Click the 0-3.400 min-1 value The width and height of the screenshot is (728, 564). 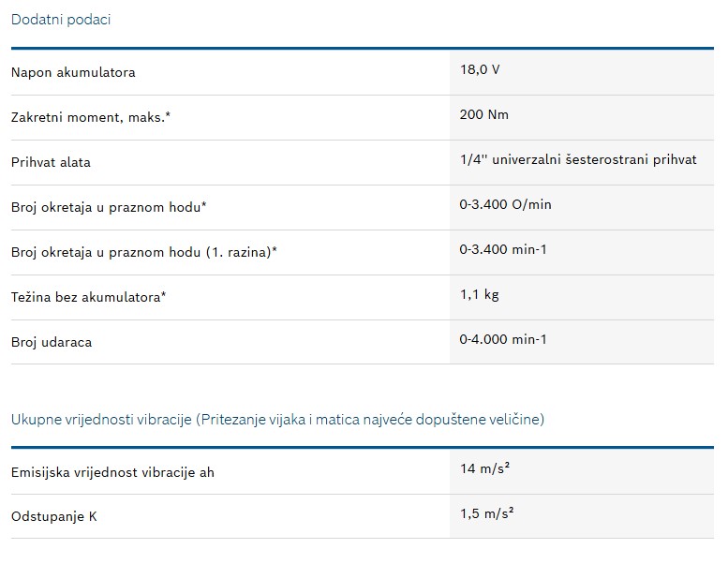point(503,250)
